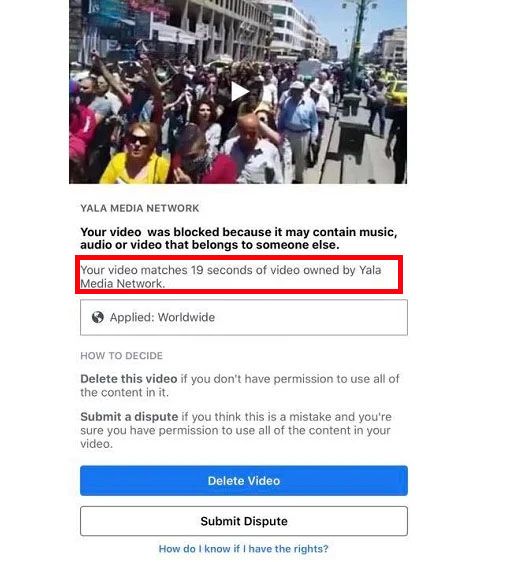Open the Applied: Worldwide box
The width and height of the screenshot is (508, 562).
(x=244, y=318)
